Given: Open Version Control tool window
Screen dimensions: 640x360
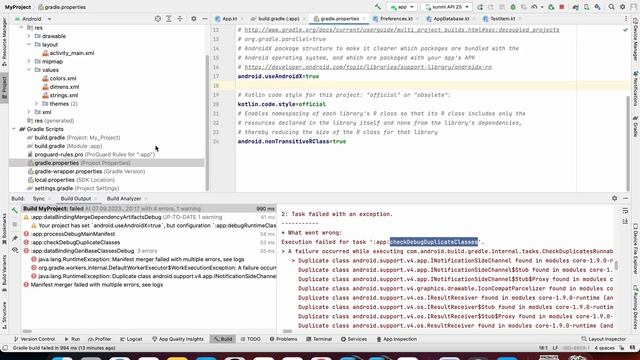Looking at the screenshot, I should point(34,339).
